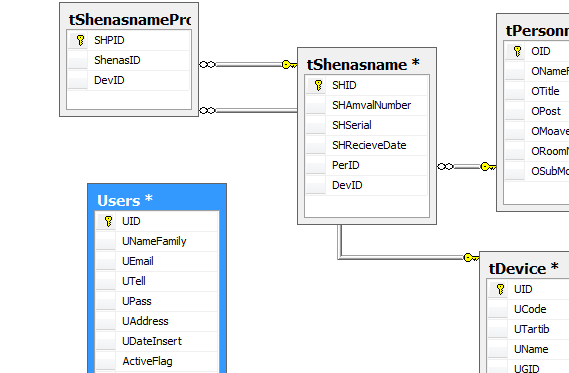Click the primary key icon beside SHID
The width and height of the screenshot is (569, 373).
pos(318,85)
